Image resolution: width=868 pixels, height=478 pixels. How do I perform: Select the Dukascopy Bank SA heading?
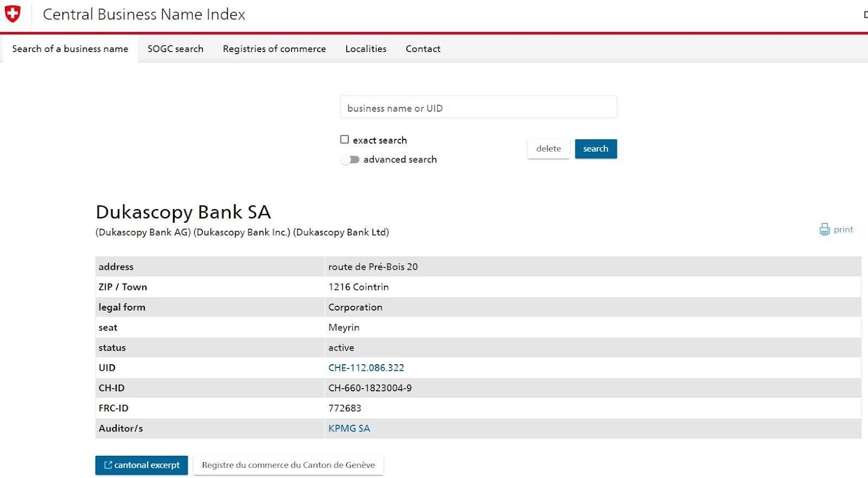pos(183,212)
